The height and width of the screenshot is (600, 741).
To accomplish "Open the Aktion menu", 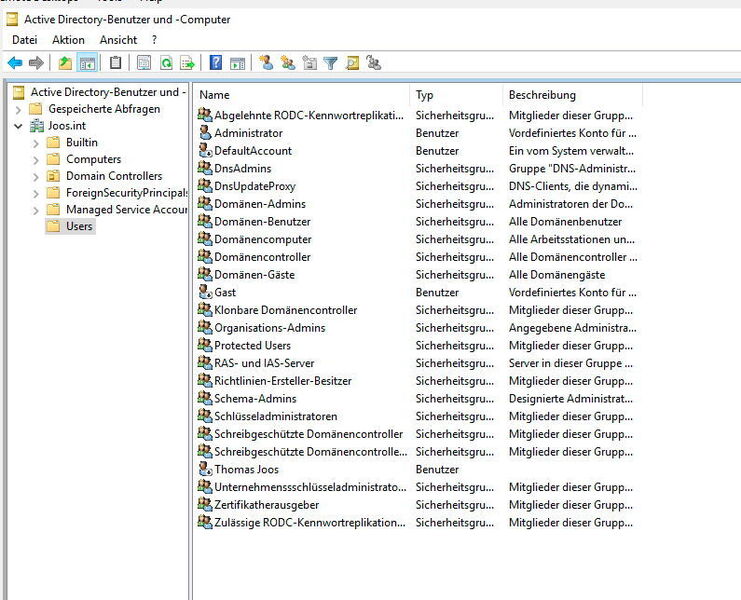I will point(69,40).
